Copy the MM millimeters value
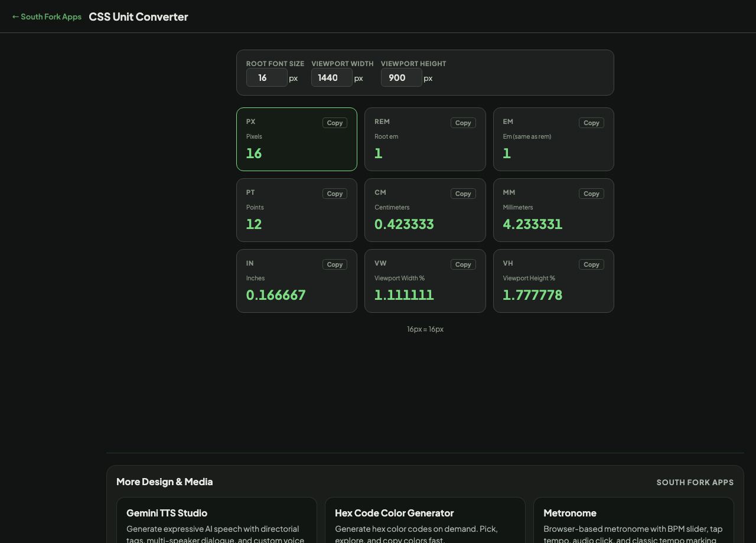Viewport: 756px width, 543px height. point(591,194)
